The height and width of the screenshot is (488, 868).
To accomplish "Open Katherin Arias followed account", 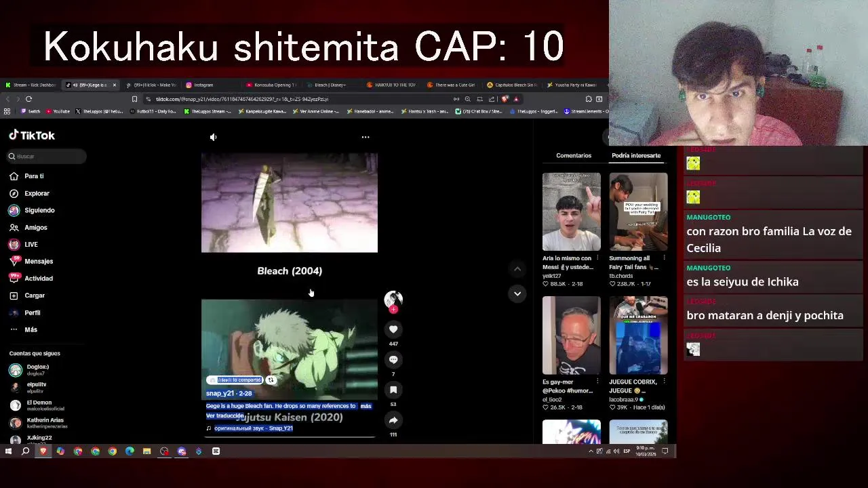I will 38,423.
